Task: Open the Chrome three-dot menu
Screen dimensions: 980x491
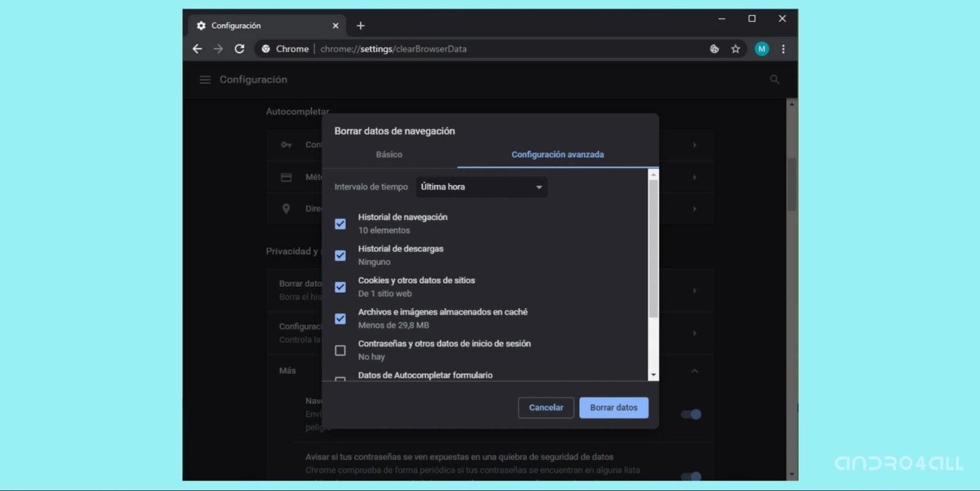Action: tap(783, 49)
